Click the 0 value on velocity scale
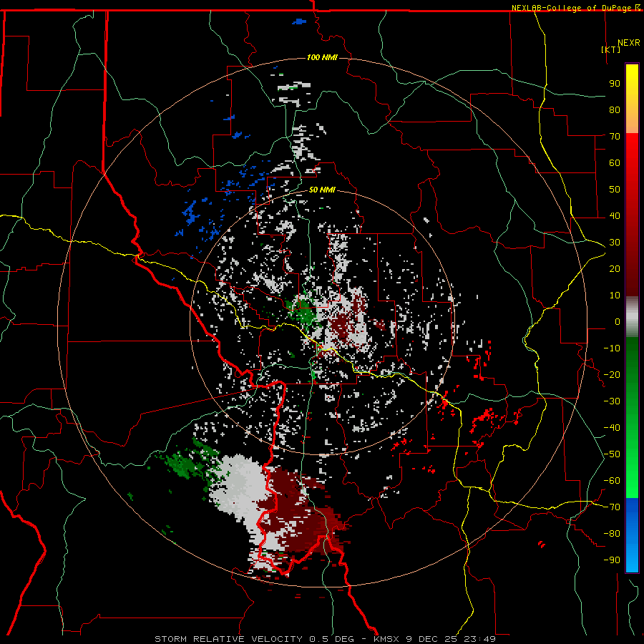Viewport: 644px width, 644px height. point(618,321)
